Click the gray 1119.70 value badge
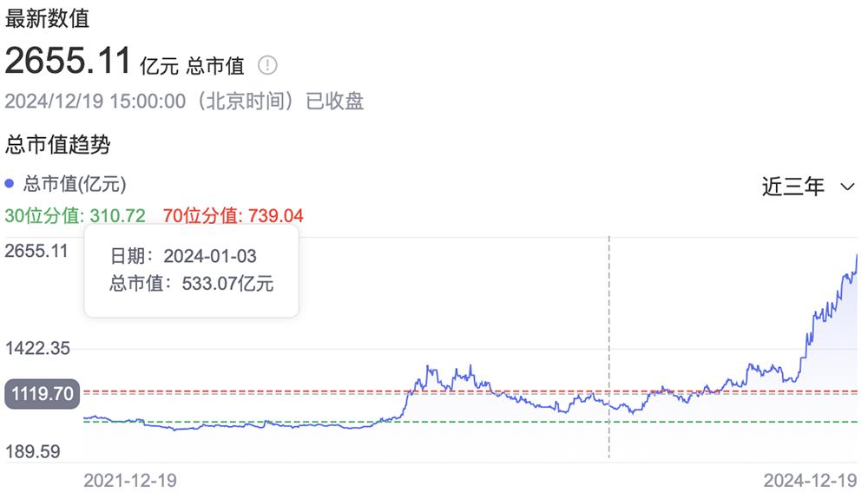The height and width of the screenshot is (499, 868). (41, 394)
